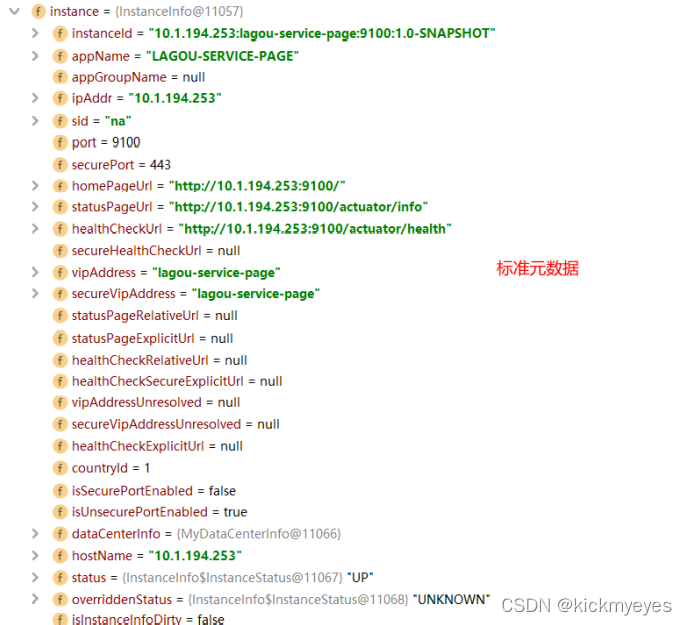Expand the hostName field
This screenshot has width=687, height=625.
tap(35, 556)
